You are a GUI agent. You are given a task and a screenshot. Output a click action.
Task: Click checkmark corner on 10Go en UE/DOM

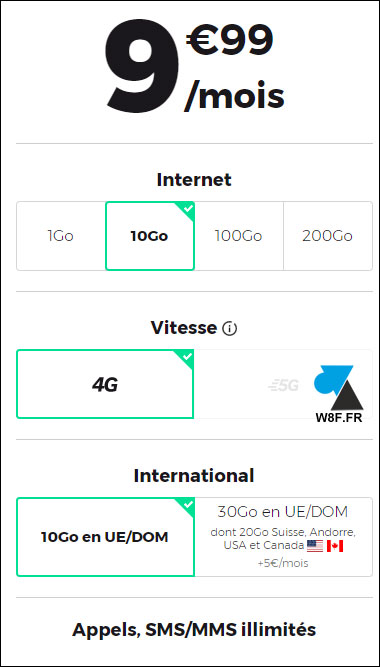[x=188, y=504]
